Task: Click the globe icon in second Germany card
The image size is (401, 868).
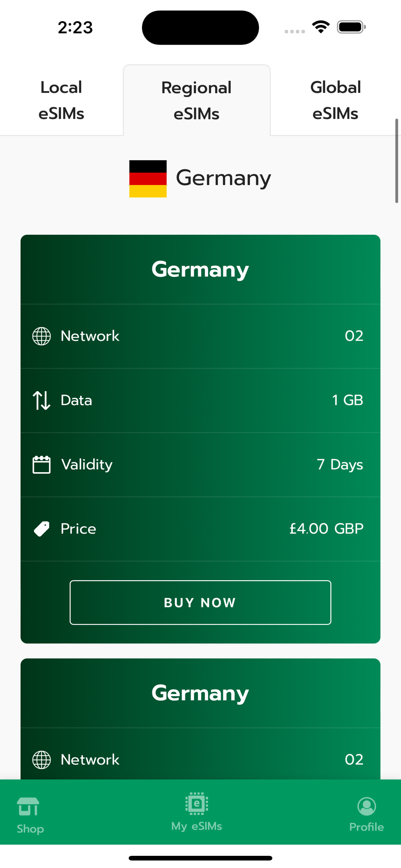Action: [x=42, y=759]
